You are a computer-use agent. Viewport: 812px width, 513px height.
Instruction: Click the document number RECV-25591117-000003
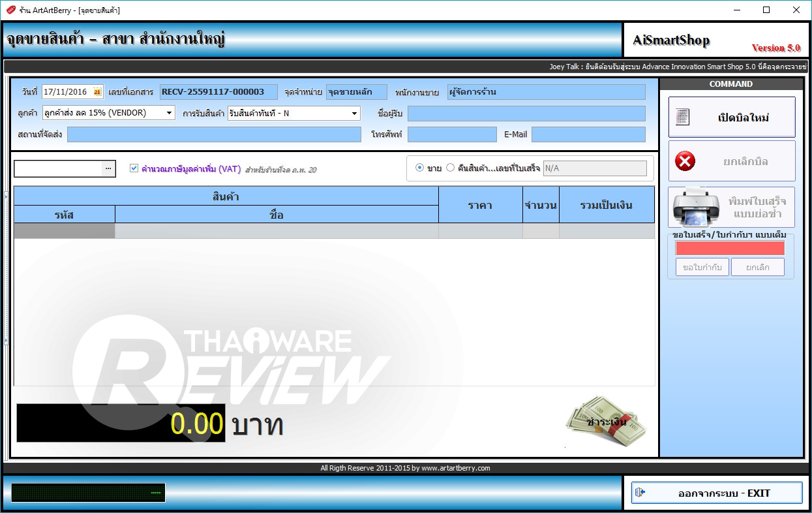pyautogui.click(x=218, y=92)
